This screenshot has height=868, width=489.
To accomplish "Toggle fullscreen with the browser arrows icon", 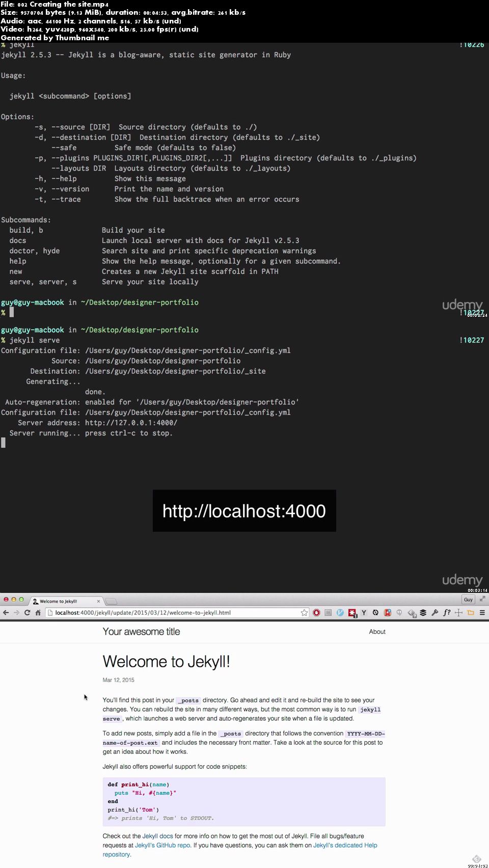I will (x=482, y=600).
